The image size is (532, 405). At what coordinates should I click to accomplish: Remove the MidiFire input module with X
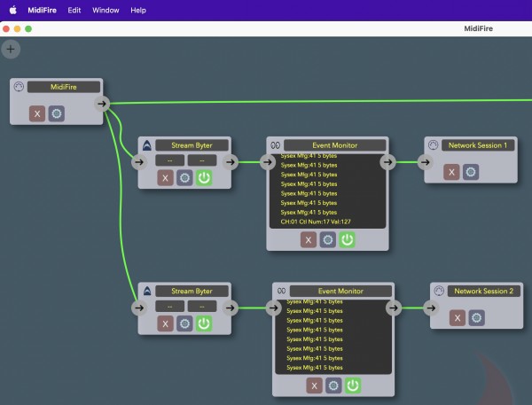pos(37,113)
